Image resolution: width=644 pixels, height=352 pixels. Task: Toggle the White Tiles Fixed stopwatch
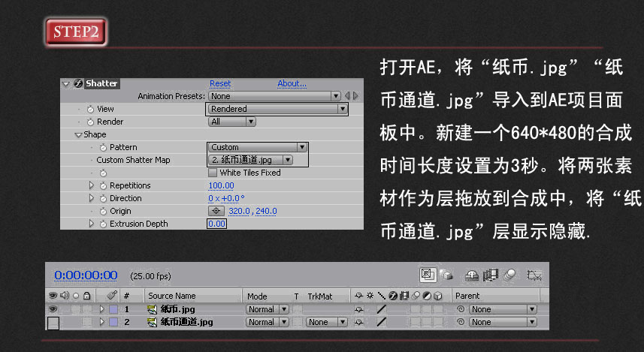coord(103,173)
